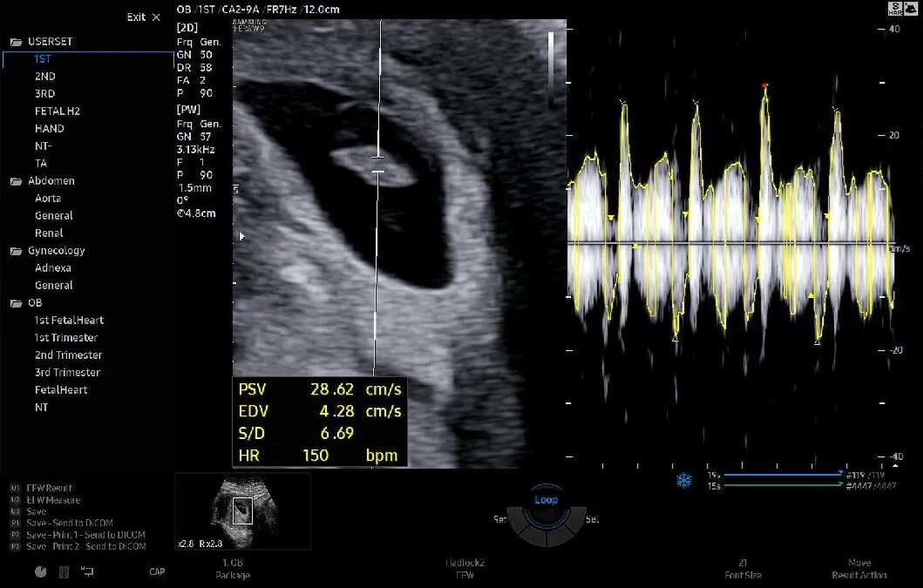Click the zoom reference thumbnail image

pos(242,510)
